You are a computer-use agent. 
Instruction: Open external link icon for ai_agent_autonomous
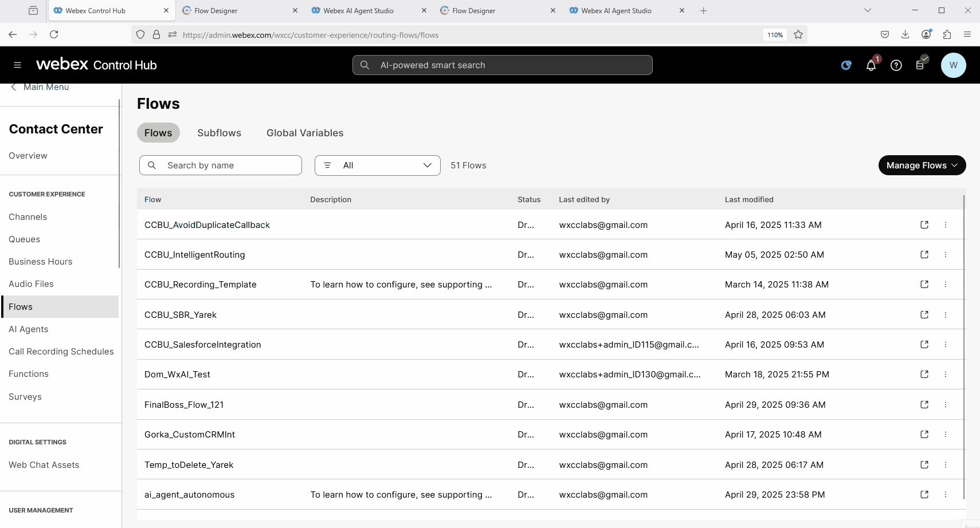tap(924, 495)
